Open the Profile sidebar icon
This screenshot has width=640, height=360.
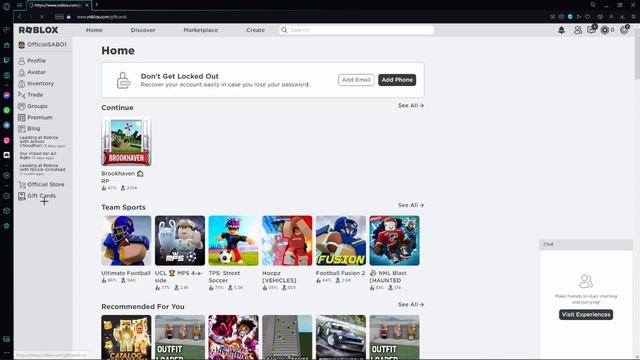[x=22, y=61]
